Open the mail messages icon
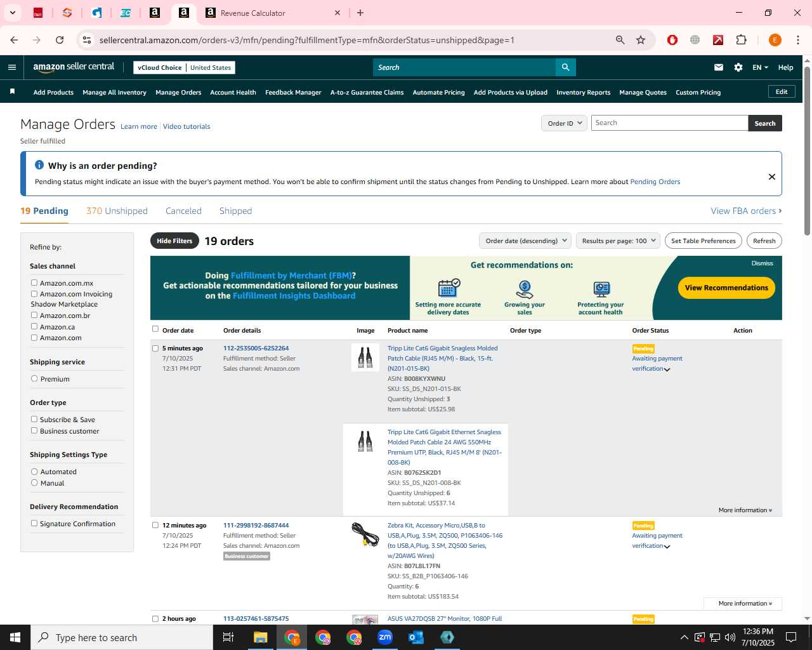812x650 pixels. 719,67
